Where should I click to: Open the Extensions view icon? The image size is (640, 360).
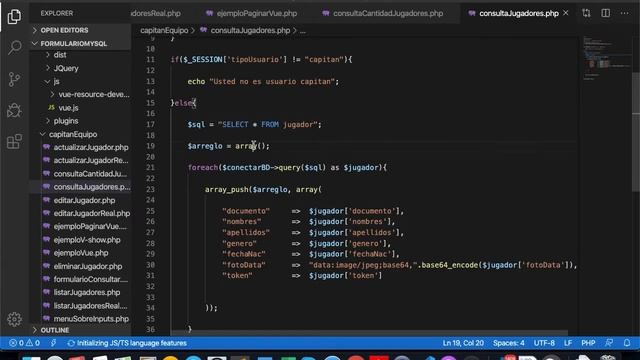(x=14, y=142)
